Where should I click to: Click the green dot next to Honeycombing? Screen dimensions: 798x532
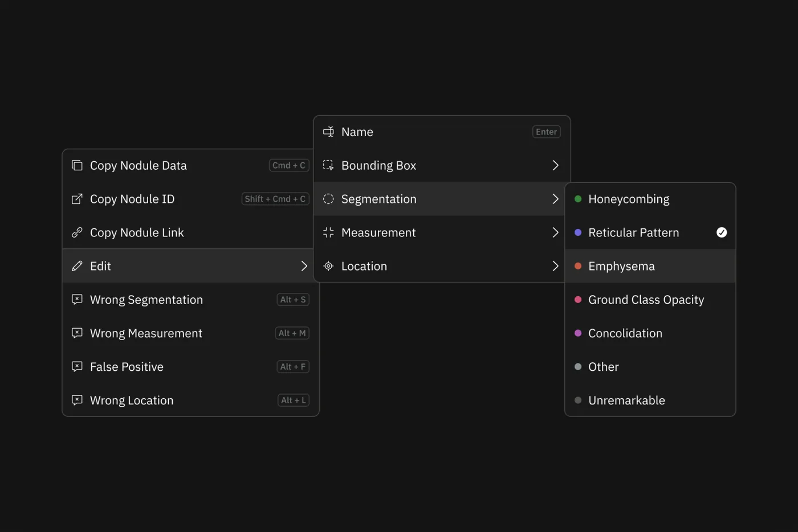click(578, 199)
